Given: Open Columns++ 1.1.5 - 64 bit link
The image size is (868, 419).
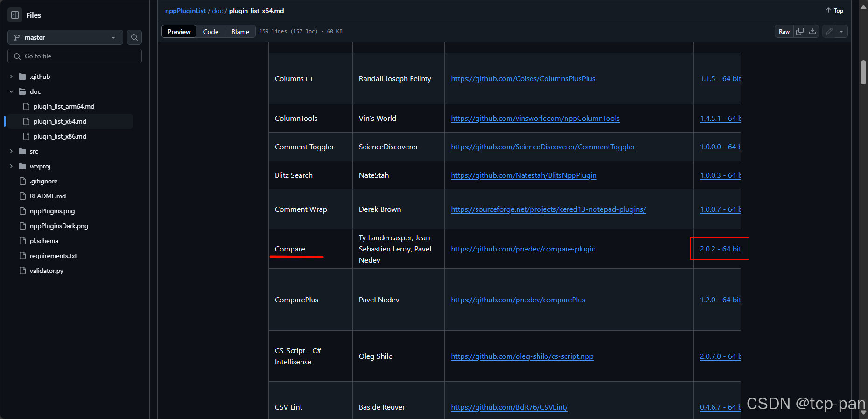Looking at the screenshot, I should pos(720,79).
